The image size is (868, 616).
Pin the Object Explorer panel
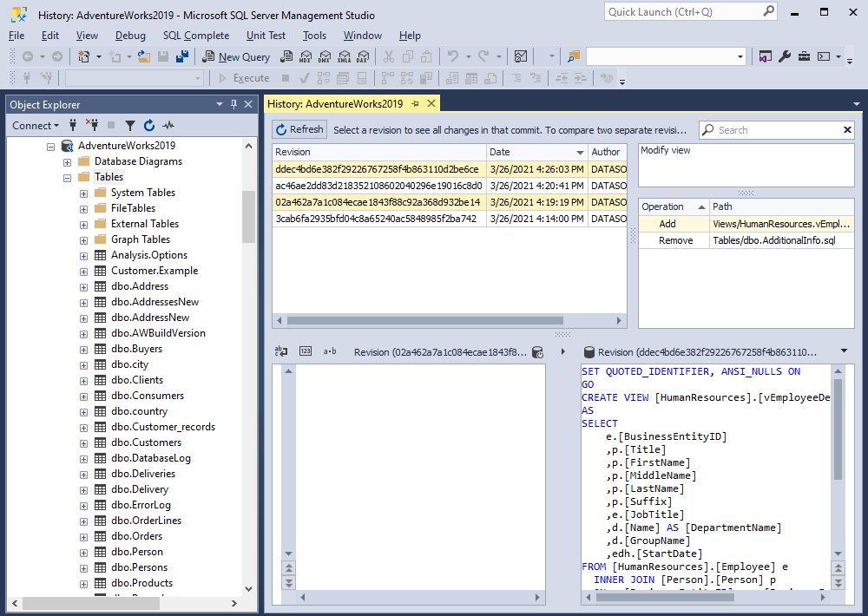(233, 104)
